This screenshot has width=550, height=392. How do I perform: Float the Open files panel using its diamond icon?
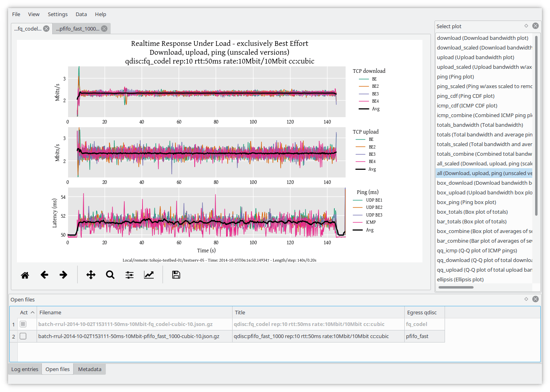526,299
